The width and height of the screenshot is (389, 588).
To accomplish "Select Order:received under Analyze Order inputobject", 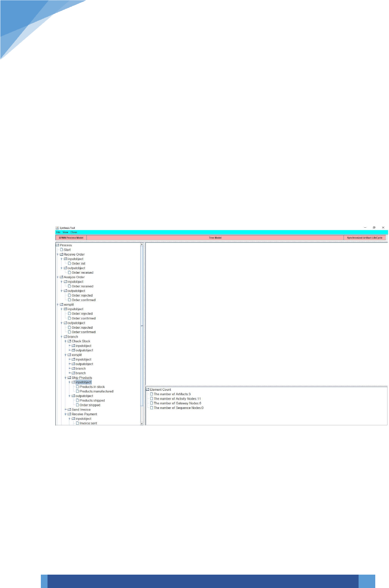I will pyautogui.click(x=81, y=286).
